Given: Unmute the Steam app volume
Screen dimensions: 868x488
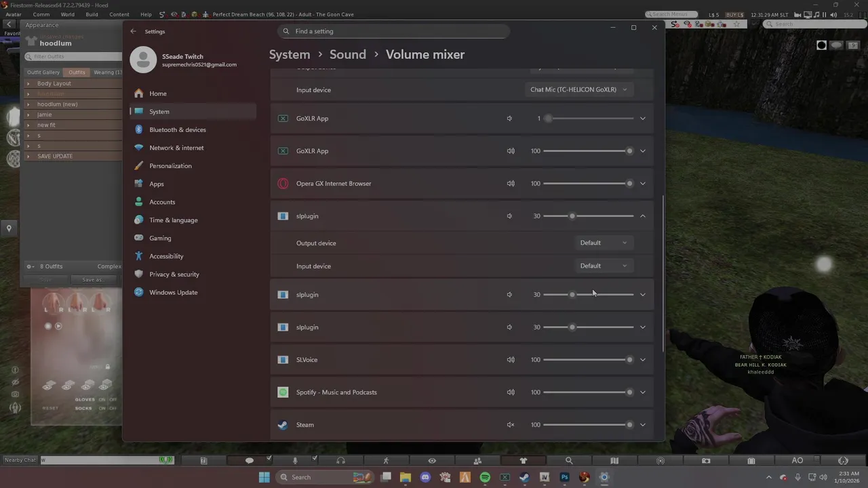Looking at the screenshot, I should 511,425.
